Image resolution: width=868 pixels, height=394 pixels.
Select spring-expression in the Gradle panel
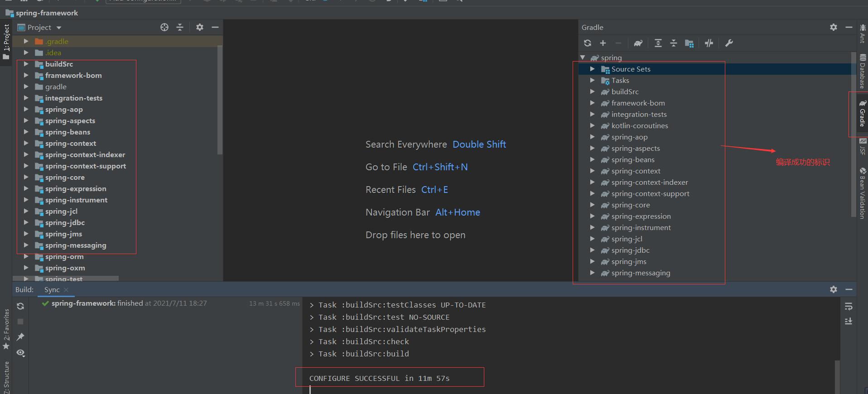[641, 216]
